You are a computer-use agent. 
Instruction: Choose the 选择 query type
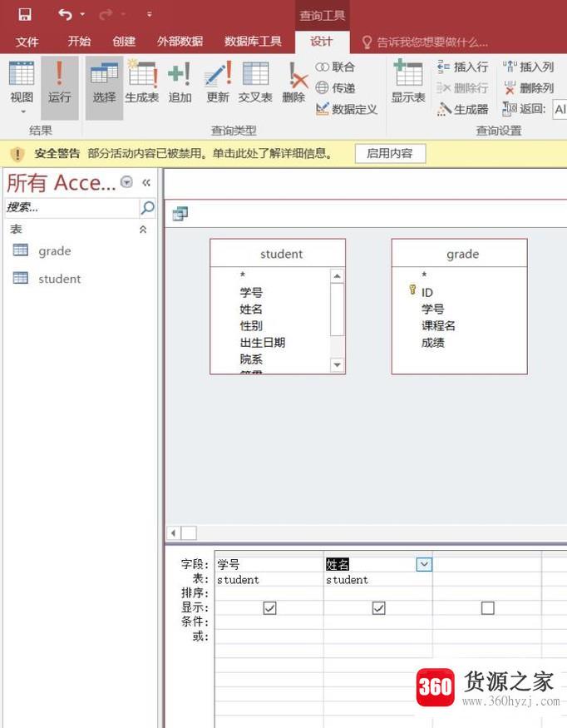pyautogui.click(x=105, y=87)
